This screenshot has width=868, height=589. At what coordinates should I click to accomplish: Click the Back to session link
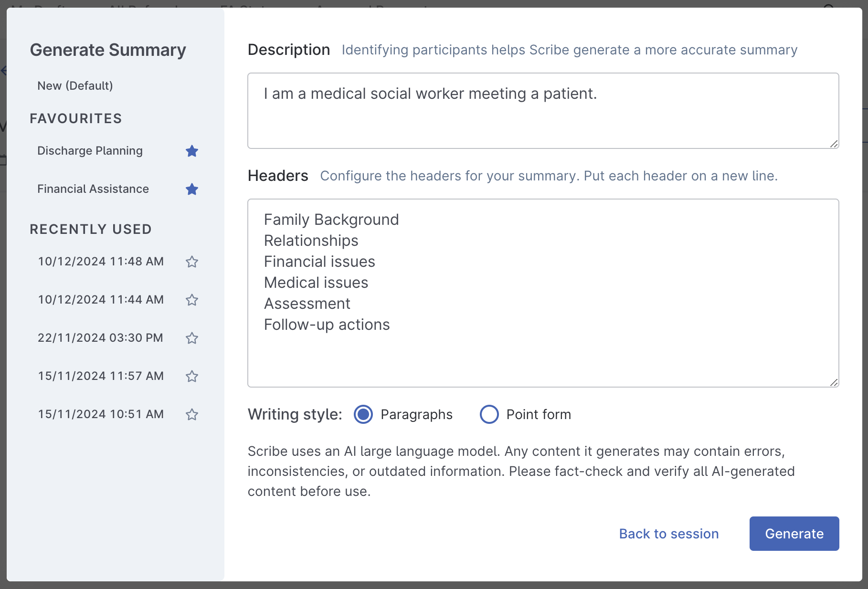668,534
